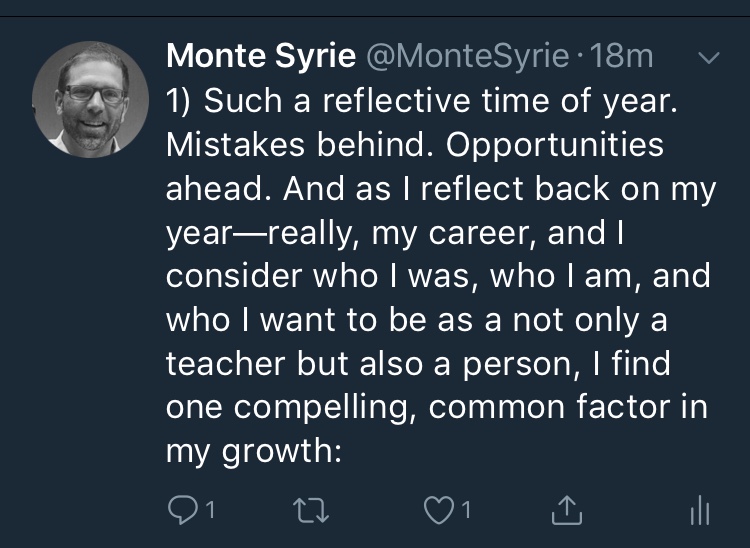This screenshot has width=750, height=548.
Task: Open the share tweet icon
Action: pyautogui.click(x=567, y=512)
